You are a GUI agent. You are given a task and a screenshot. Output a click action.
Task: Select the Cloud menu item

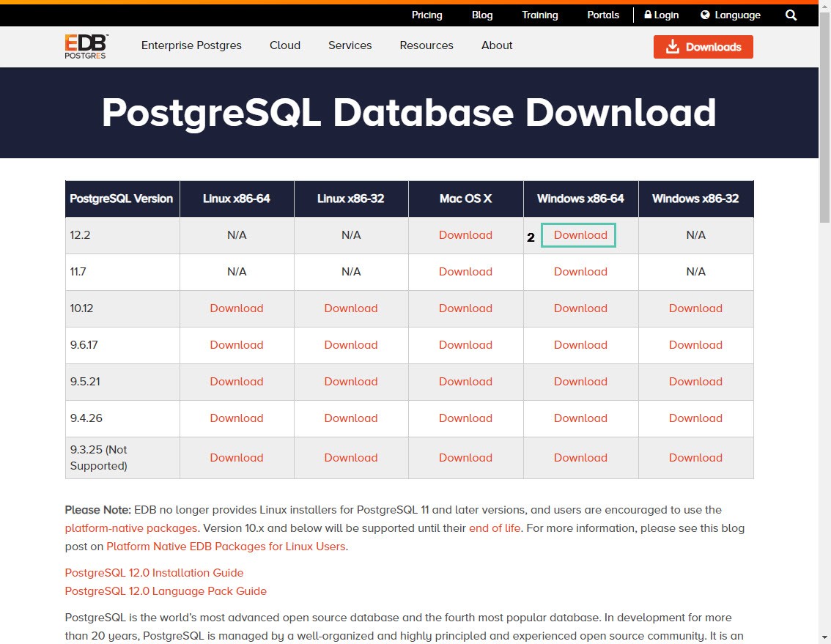pos(285,45)
